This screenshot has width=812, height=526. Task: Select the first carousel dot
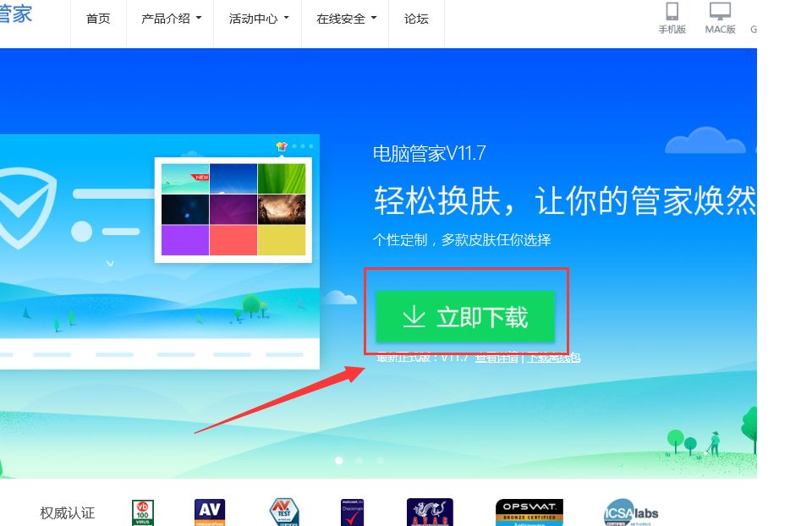click(338, 460)
